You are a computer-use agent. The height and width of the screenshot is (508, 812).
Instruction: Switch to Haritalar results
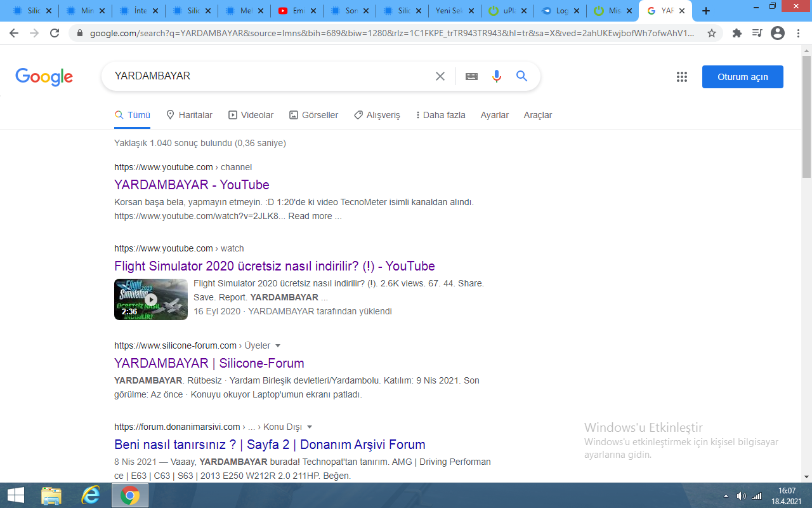189,115
